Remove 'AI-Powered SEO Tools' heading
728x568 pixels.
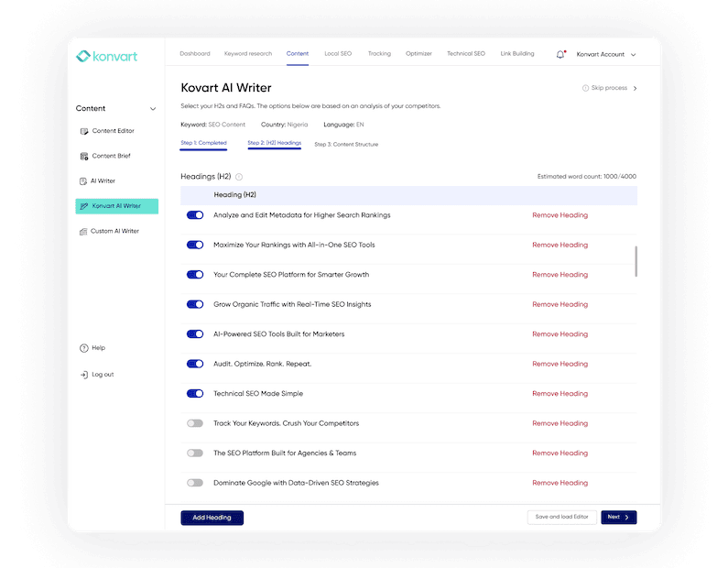click(x=560, y=333)
